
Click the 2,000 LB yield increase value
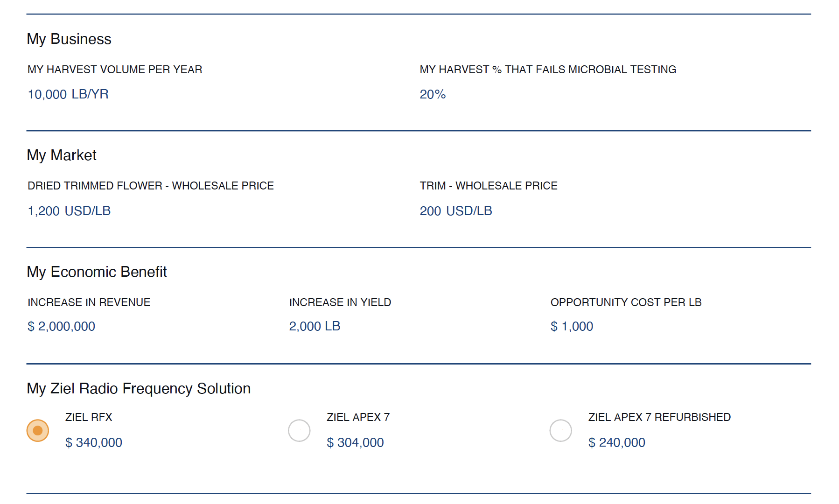(x=315, y=326)
